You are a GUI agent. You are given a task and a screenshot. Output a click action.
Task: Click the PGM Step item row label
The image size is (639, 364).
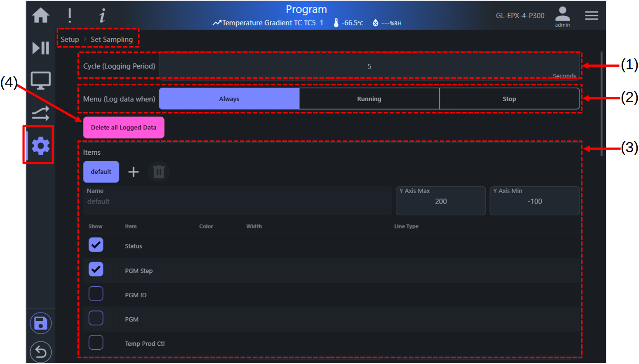click(139, 271)
